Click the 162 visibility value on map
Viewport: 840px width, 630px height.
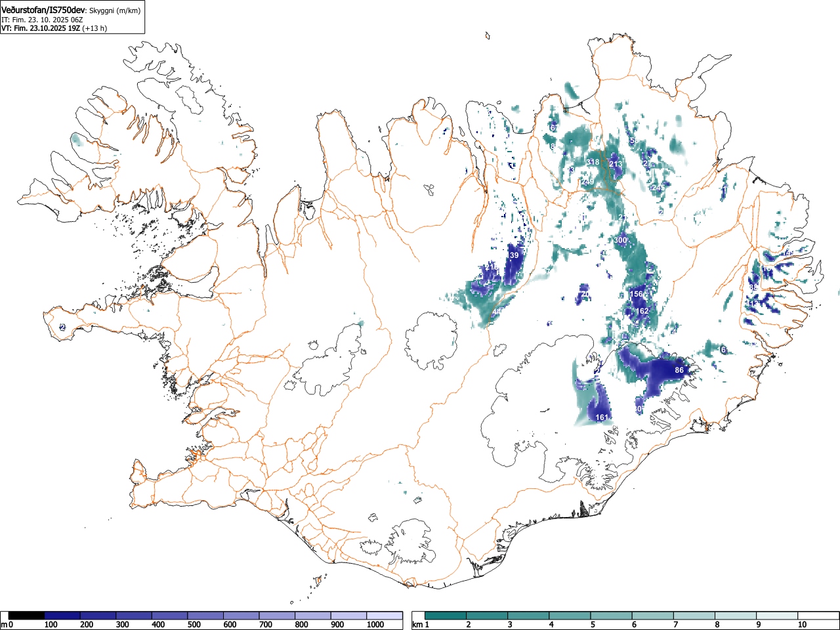coord(642,311)
